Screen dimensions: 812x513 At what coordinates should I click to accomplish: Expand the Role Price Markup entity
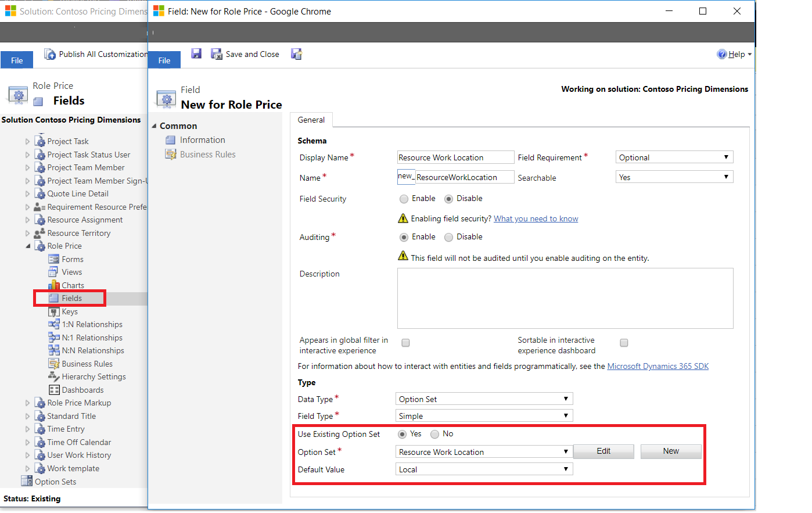click(x=27, y=403)
